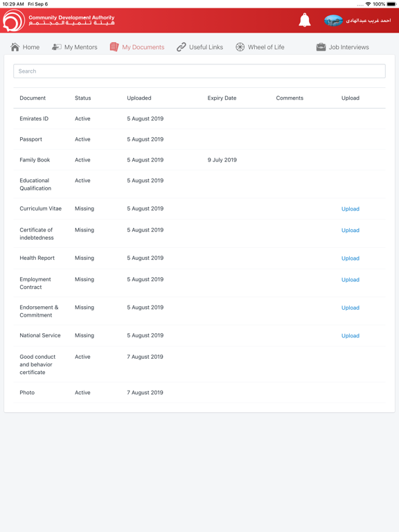The height and width of the screenshot is (532, 399).
Task: Click the My Mentors person icon
Action: tap(56, 47)
